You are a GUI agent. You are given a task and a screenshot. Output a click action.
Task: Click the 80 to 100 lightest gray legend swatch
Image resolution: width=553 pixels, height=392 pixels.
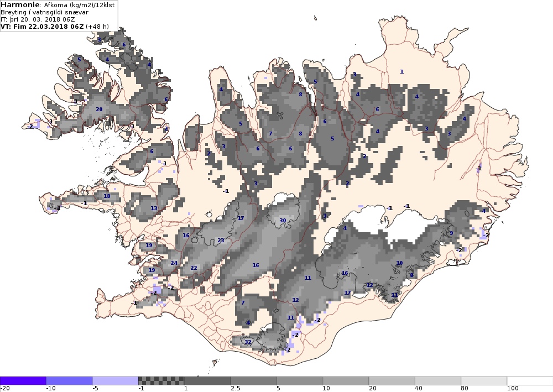point(484,381)
